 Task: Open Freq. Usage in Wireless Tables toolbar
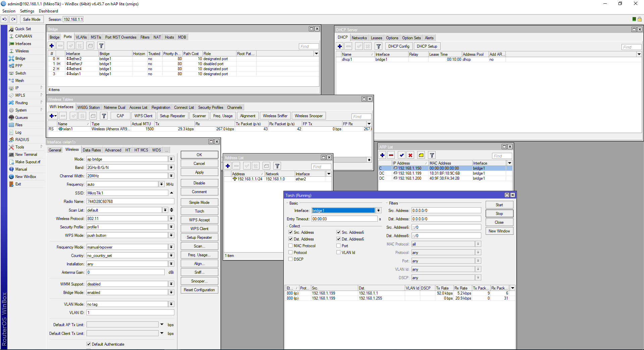point(223,116)
